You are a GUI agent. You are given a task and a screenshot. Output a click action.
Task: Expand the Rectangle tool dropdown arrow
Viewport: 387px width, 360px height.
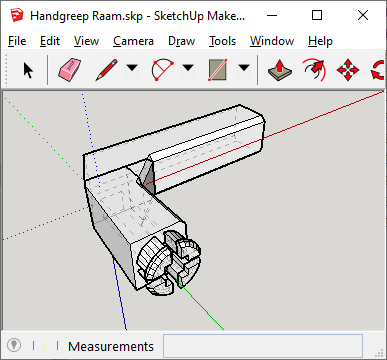[244, 68]
